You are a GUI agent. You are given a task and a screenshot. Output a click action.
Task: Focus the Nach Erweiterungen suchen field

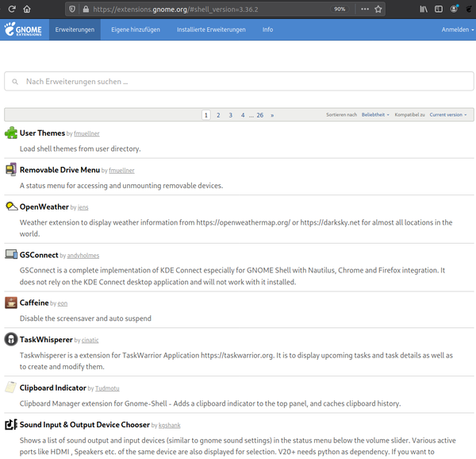(239, 81)
